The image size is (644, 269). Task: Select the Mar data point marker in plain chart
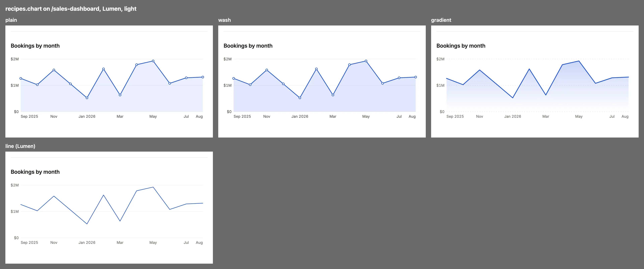120,95
